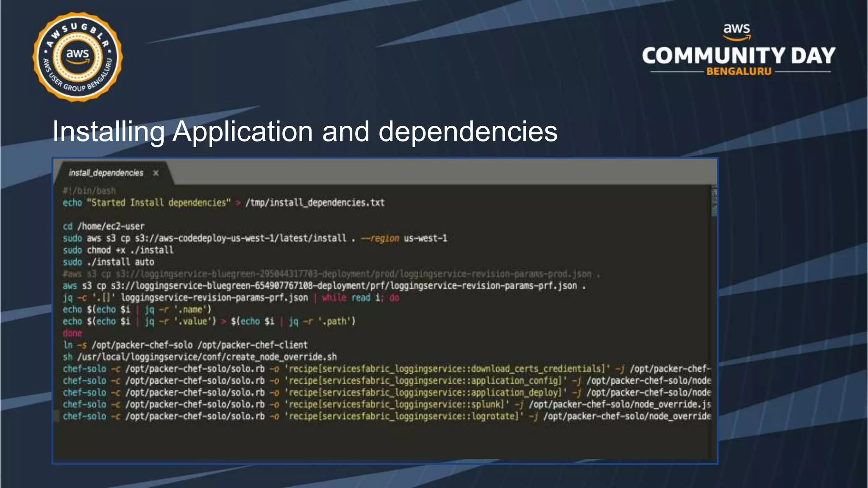
Task: Click the cd /home/ec2-user line
Action: [103, 226]
